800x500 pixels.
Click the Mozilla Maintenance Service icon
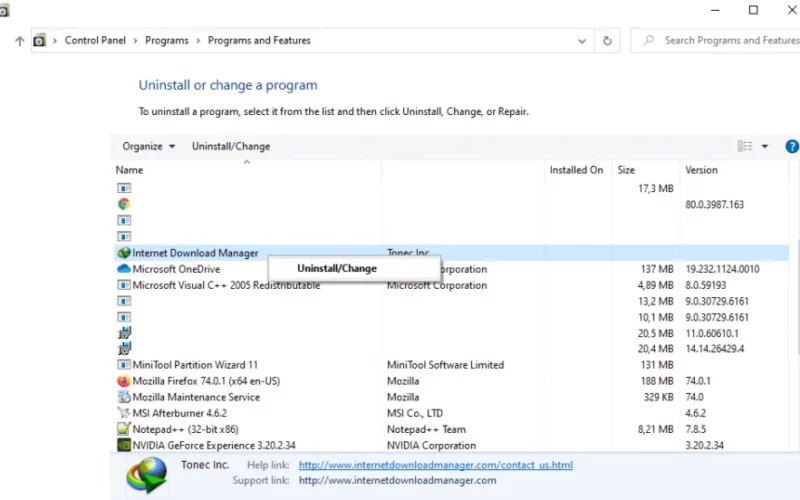click(x=123, y=396)
